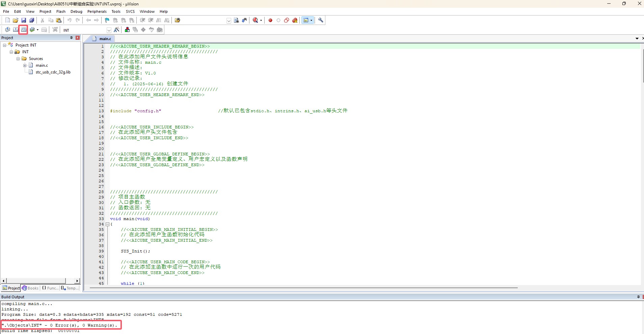
Task: Open Pack Installer icon
Action: (x=160, y=30)
